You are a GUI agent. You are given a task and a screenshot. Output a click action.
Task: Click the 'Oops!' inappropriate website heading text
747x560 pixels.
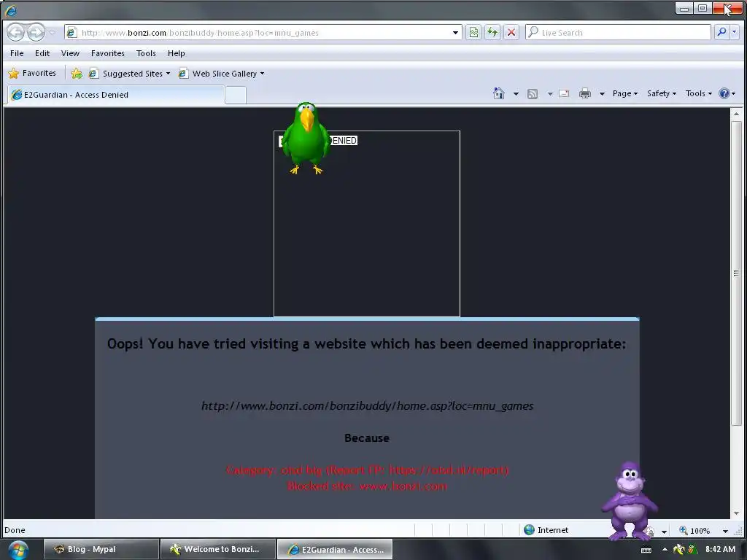pyautogui.click(x=366, y=344)
